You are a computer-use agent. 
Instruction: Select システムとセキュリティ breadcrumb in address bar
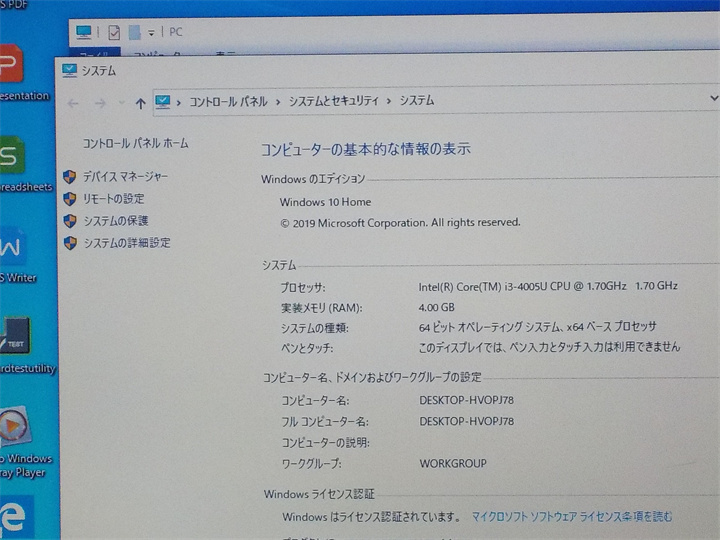[x=334, y=101]
